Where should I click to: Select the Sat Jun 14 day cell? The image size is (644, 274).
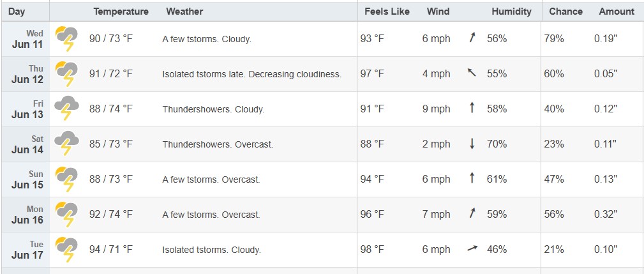[x=26, y=144]
